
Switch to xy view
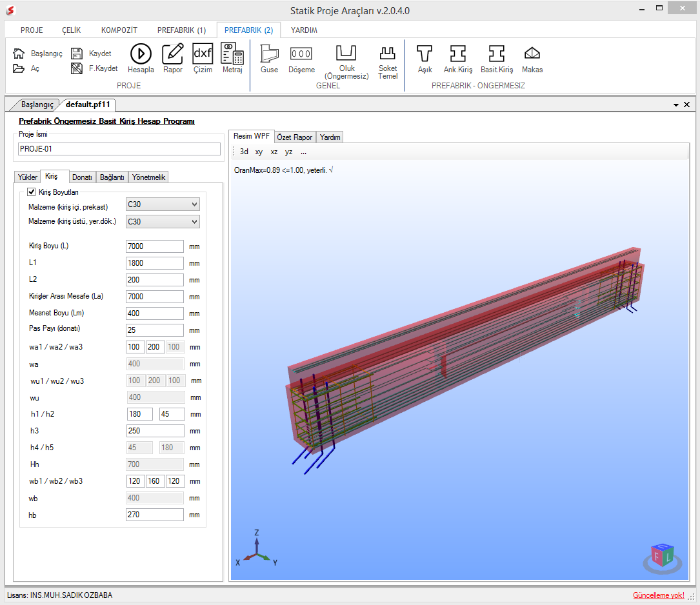click(x=259, y=152)
